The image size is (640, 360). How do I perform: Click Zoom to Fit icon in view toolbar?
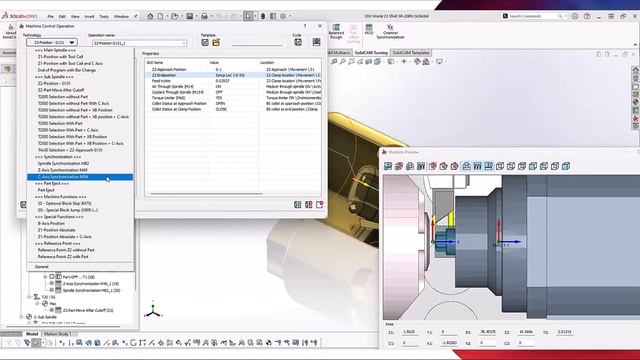coord(334,62)
